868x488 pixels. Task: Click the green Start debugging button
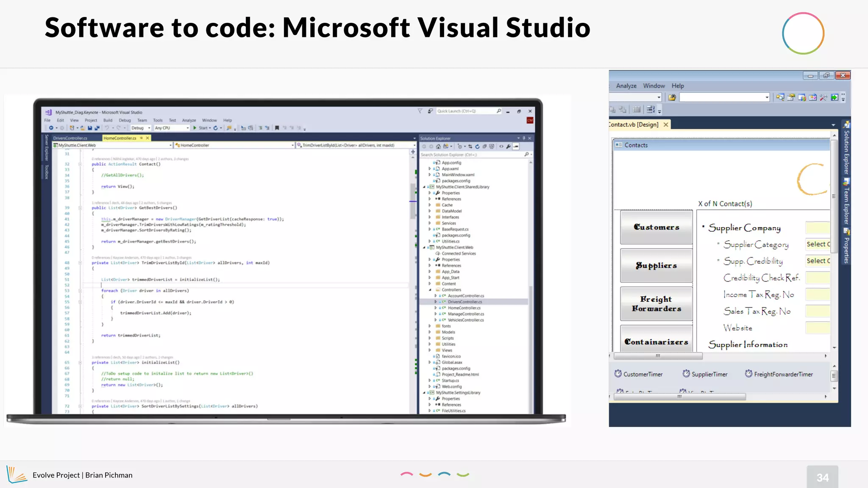pyautogui.click(x=195, y=128)
